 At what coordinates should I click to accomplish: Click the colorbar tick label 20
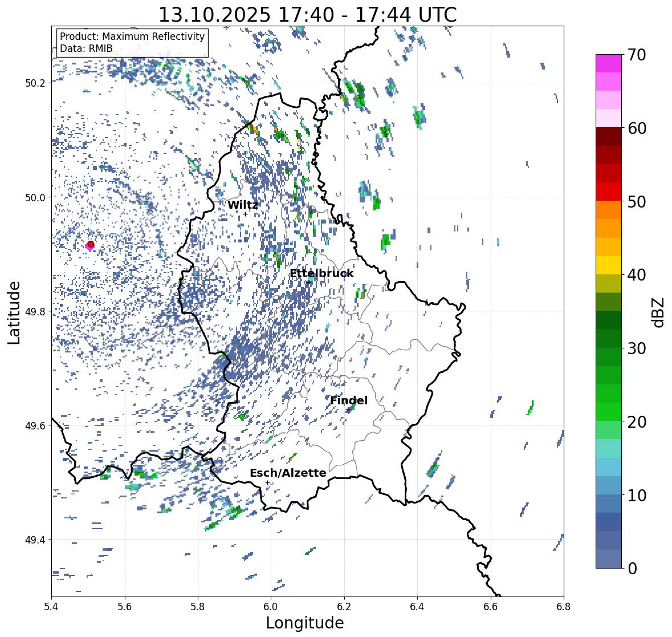point(637,422)
